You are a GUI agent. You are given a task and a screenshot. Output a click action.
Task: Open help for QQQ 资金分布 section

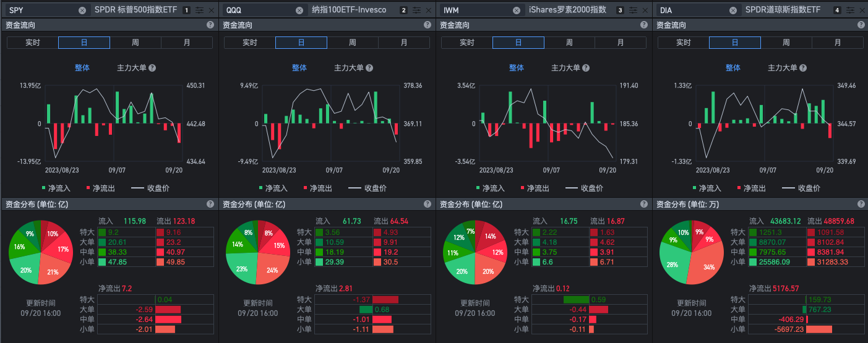click(427, 204)
